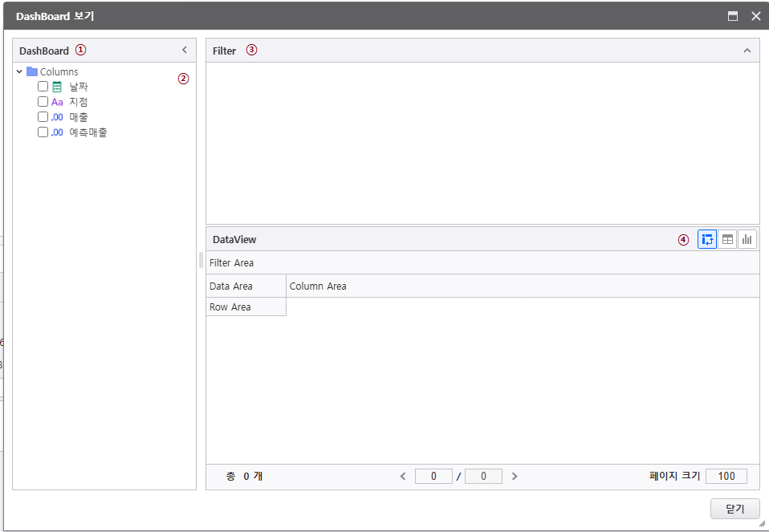Click the current page number field
769x532 pixels.
pos(433,476)
